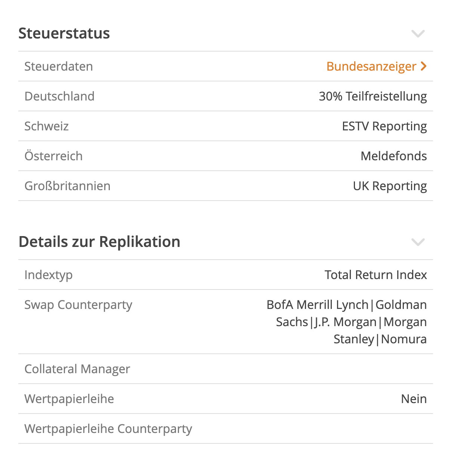Click the Wertpapierleihe Counterparty label
This screenshot has height=455, width=476.
tap(108, 429)
